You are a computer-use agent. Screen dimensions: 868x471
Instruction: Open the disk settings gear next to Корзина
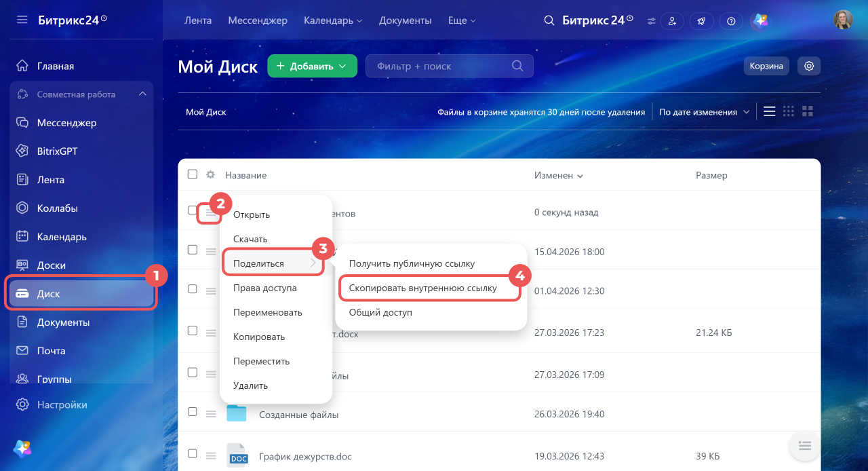pos(808,66)
